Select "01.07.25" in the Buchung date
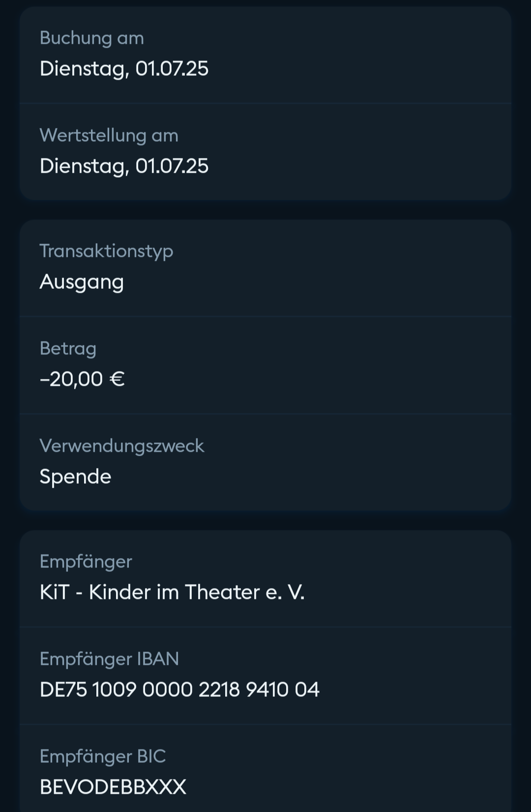The height and width of the screenshot is (812, 531). [x=172, y=68]
